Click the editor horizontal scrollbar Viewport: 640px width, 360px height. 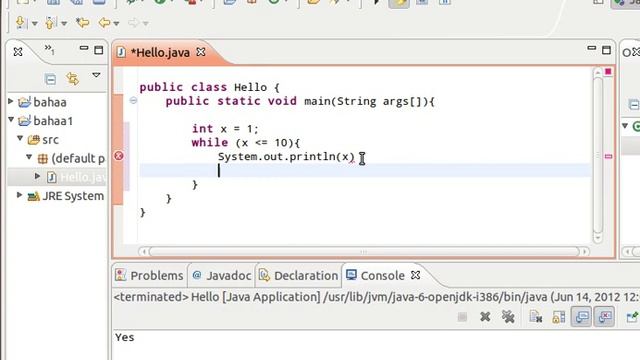coord(364,251)
